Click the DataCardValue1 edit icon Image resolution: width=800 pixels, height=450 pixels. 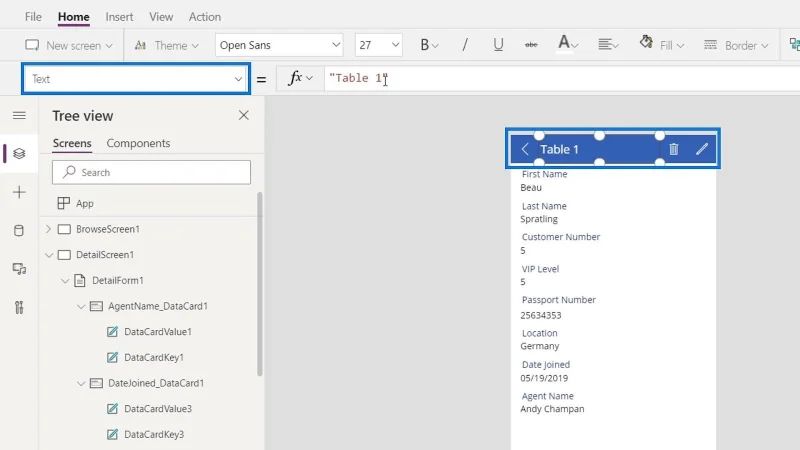[x=112, y=332]
